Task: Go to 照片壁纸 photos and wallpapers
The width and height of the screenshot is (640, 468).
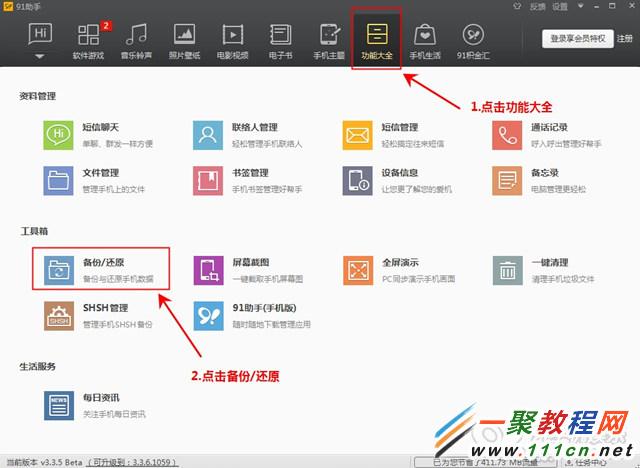Action: 184,41
